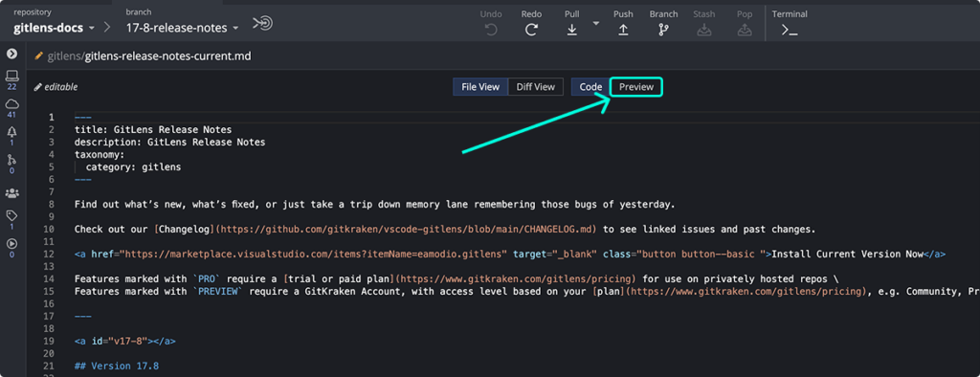Open the Teams people icon in sidebar
This screenshot has height=377, width=980.
pyautogui.click(x=11, y=192)
